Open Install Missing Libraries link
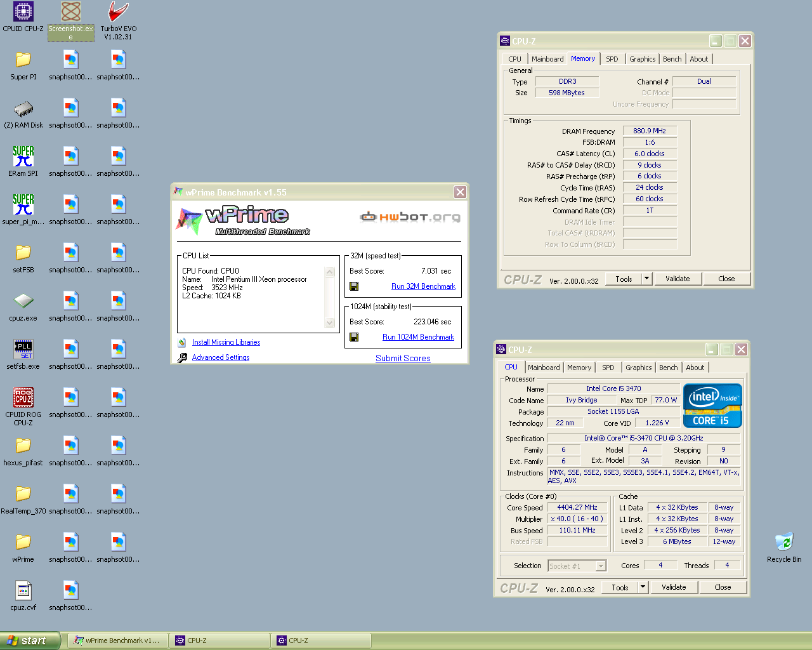 pos(226,342)
